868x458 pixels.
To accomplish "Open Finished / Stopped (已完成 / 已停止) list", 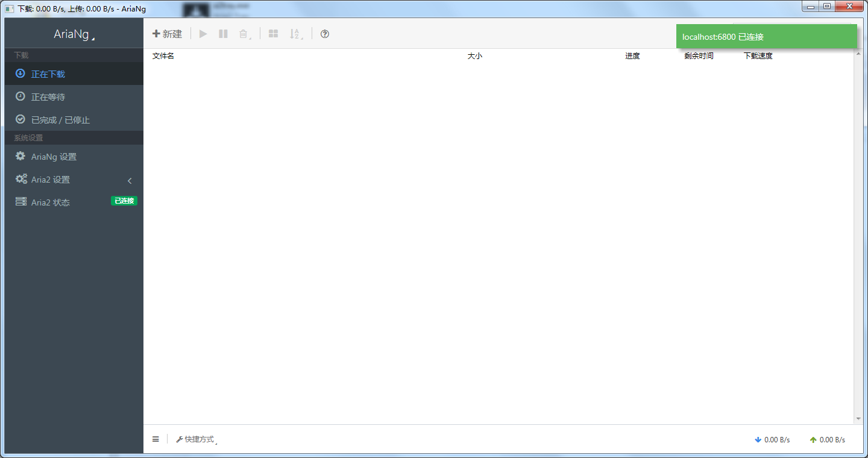I will point(60,120).
